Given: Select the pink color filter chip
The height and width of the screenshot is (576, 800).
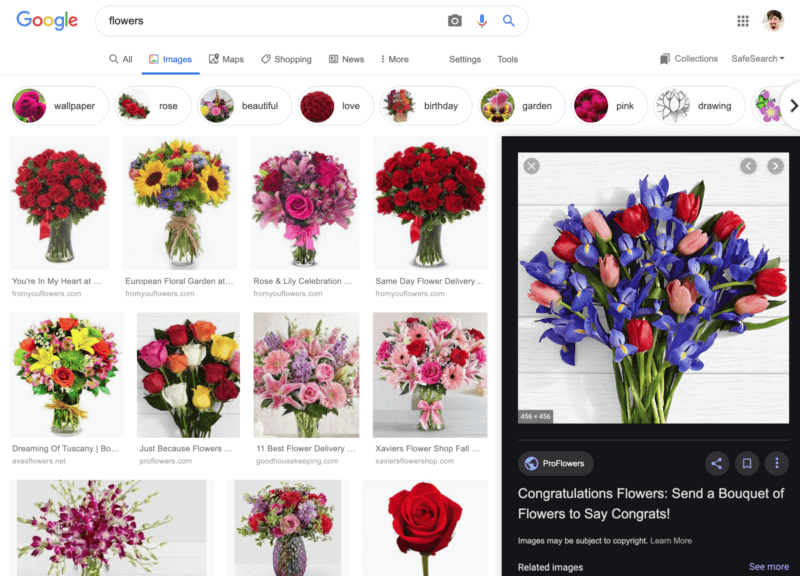Looking at the screenshot, I should click(608, 106).
